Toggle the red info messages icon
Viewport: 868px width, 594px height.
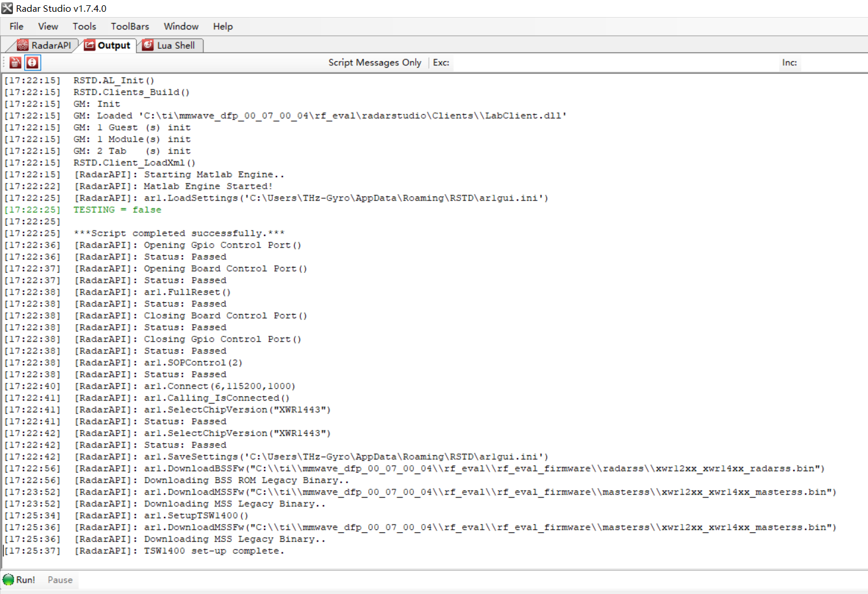point(32,62)
